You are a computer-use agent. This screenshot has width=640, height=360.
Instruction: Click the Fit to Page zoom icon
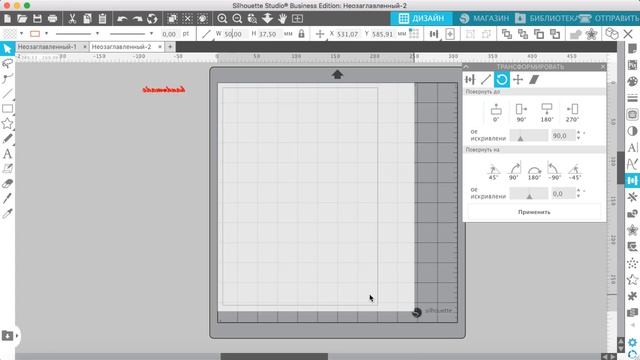pyautogui.click(x=298, y=18)
